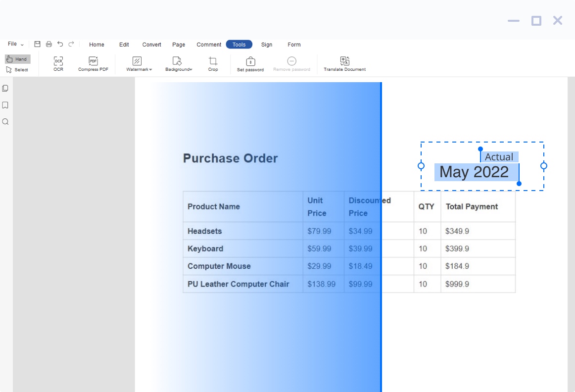This screenshot has height=392, width=575.
Task: Go to the Form tab
Action: point(294,45)
